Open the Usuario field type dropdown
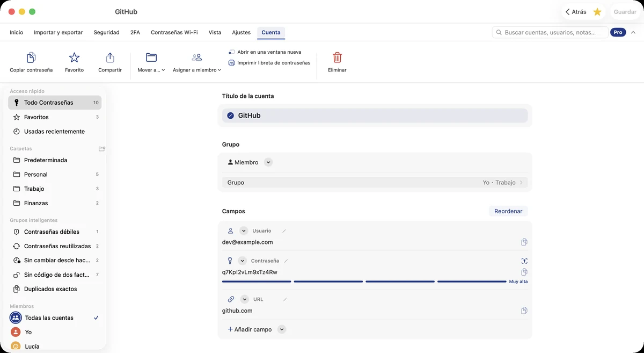 point(244,231)
